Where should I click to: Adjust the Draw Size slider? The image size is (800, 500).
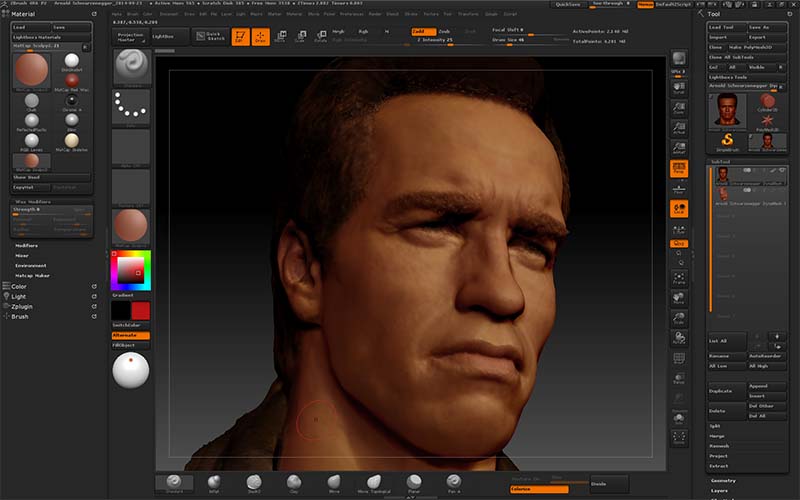click(531, 40)
